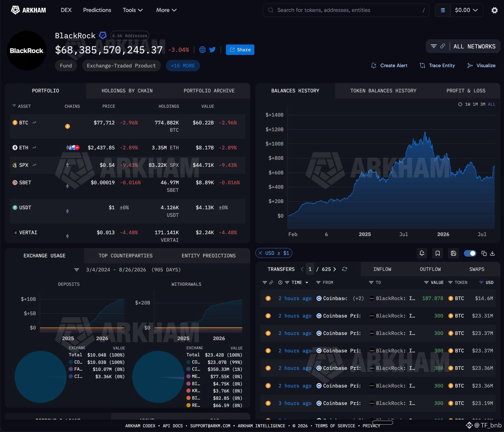This screenshot has height=432, width=504.
Task: Click the transfers page number field
Action: 310,269
